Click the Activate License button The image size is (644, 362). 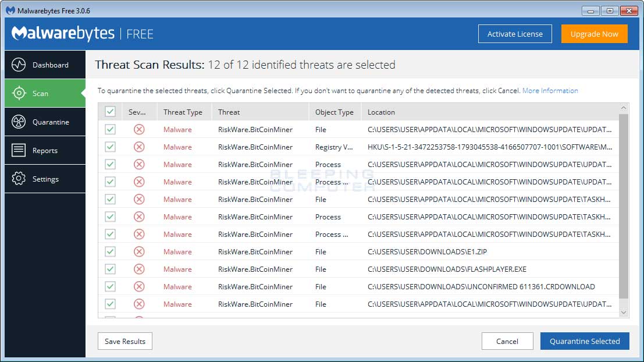click(x=515, y=34)
